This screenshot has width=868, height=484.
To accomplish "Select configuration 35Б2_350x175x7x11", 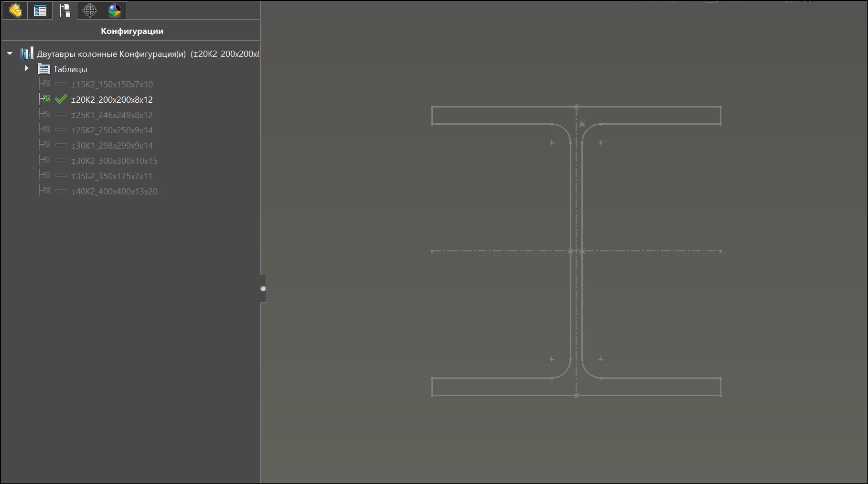I will point(112,176).
